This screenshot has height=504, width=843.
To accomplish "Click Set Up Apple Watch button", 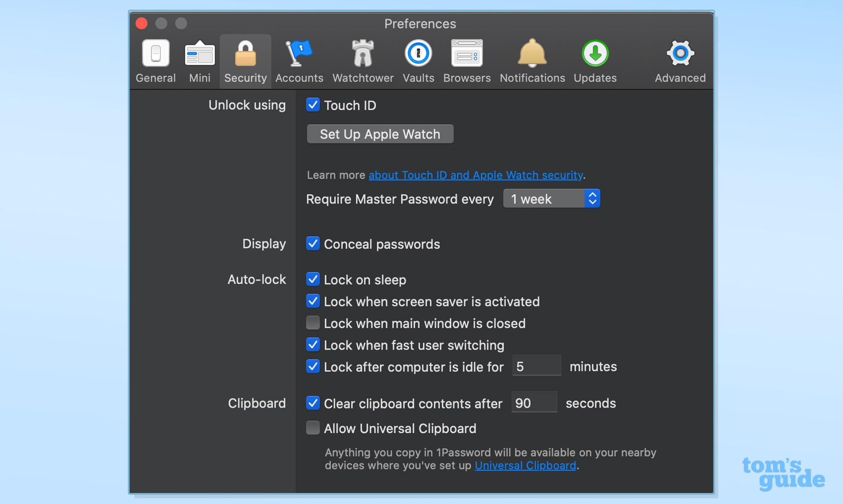I will point(379,134).
